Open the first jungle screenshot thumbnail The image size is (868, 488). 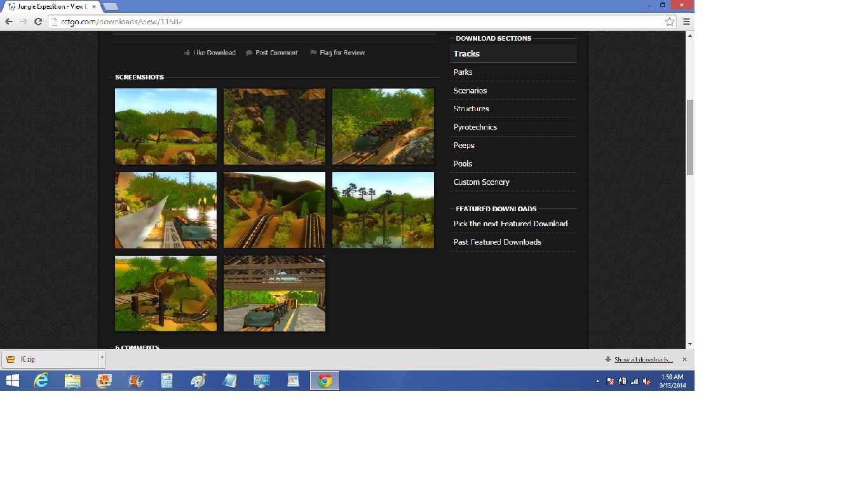point(166,126)
